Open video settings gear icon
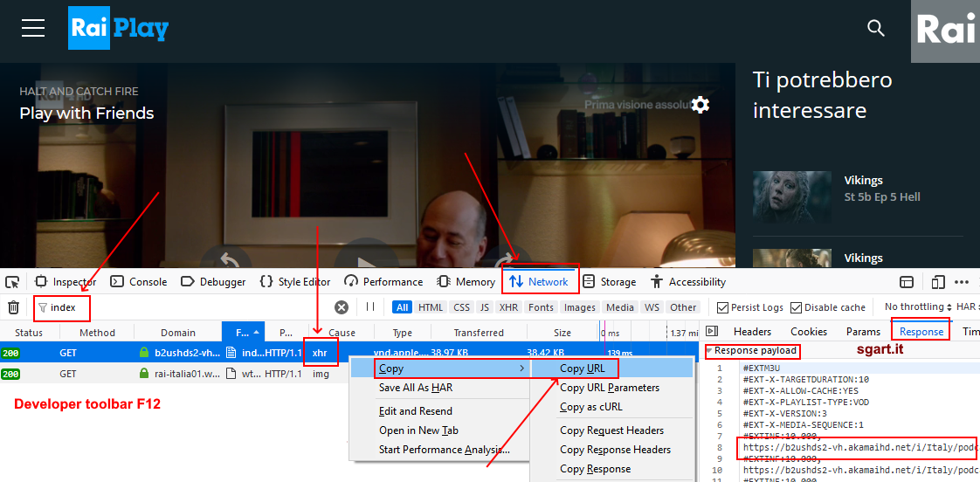 700,105
